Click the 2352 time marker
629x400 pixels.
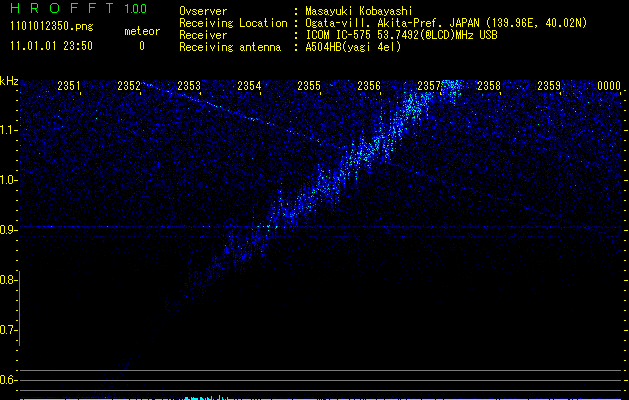(129, 86)
